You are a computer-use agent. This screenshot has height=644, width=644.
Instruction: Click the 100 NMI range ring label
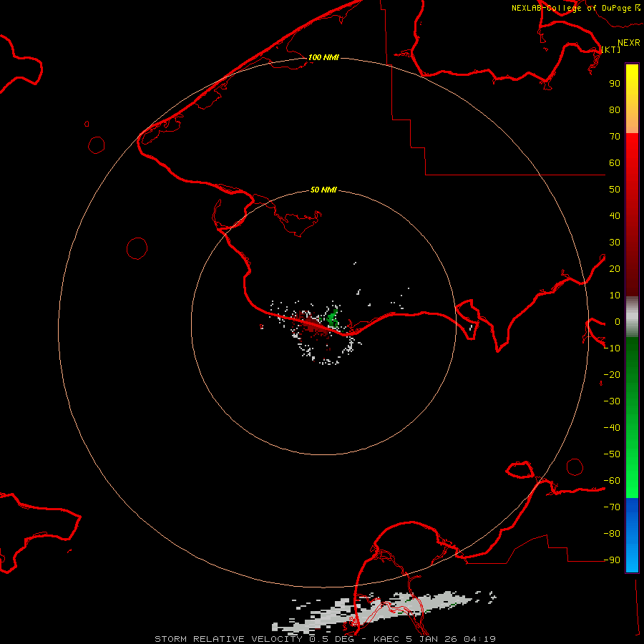click(323, 57)
